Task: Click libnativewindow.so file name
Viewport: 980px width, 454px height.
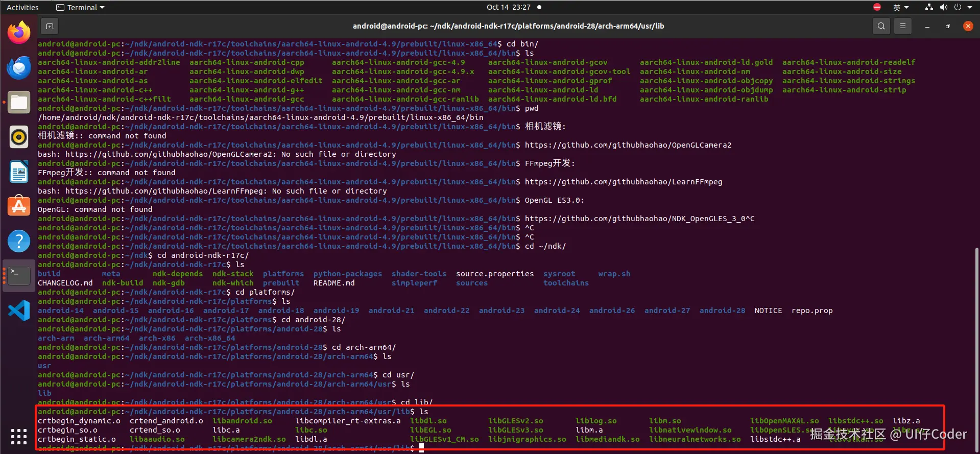Action: [x=690, y=430]
